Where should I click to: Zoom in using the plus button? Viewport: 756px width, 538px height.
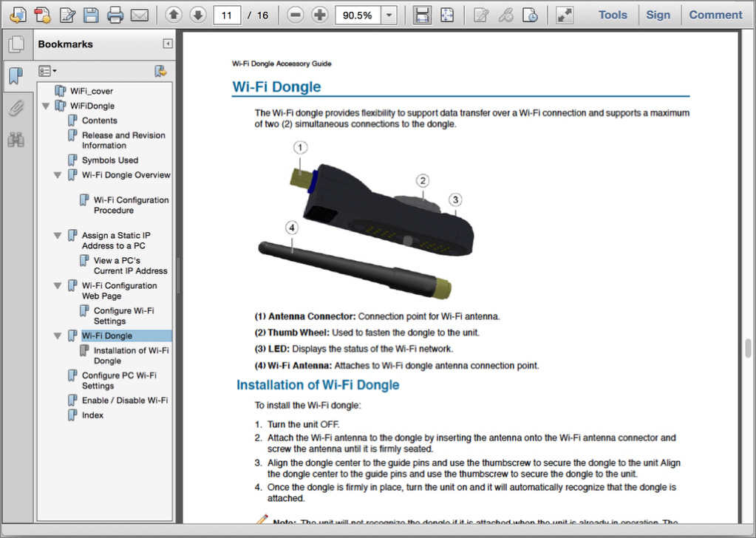(x=319, y=15)
